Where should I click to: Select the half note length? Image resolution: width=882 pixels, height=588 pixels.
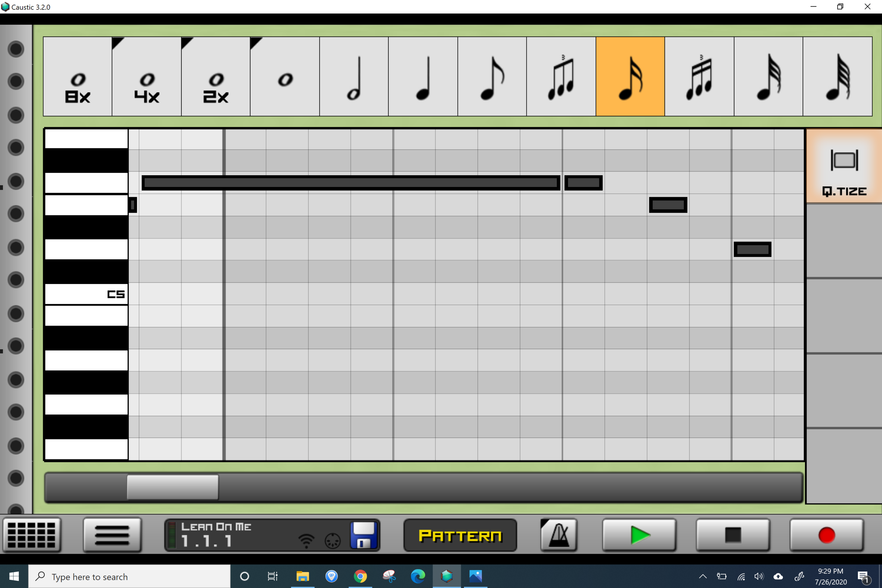click(354, 77)
